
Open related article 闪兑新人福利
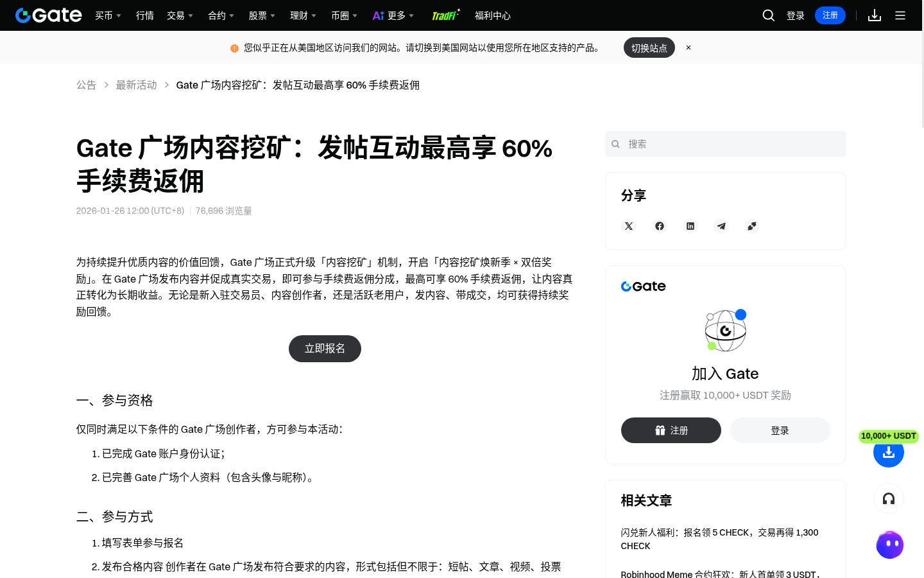click(x=719, y=539)
